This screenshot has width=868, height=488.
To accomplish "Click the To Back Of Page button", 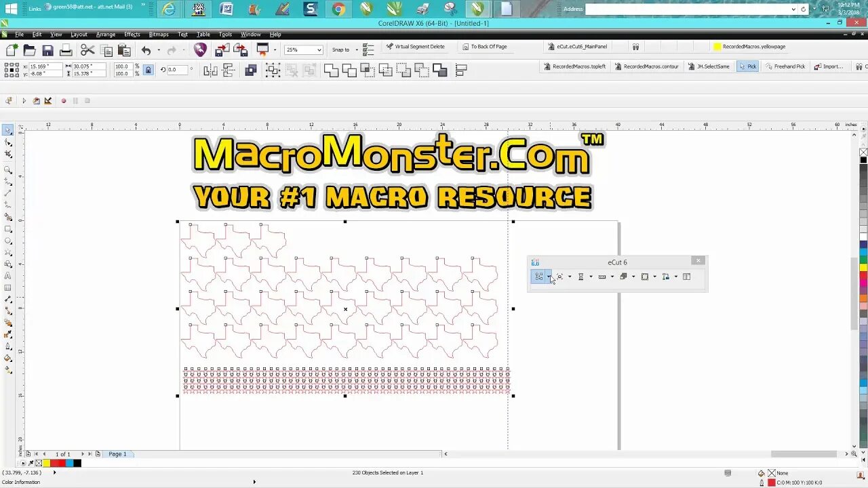I will pyautogui.click(x=485, y=47).
